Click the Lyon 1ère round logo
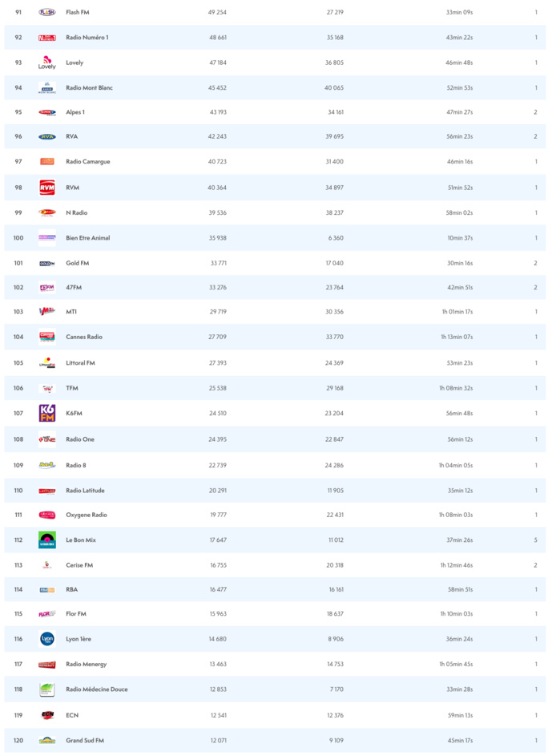552x756 pixels. (x=47, y=639)
